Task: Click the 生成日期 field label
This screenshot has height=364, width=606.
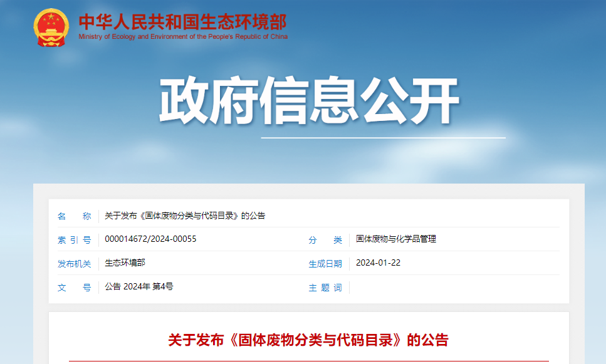Action: coord(325,263)
